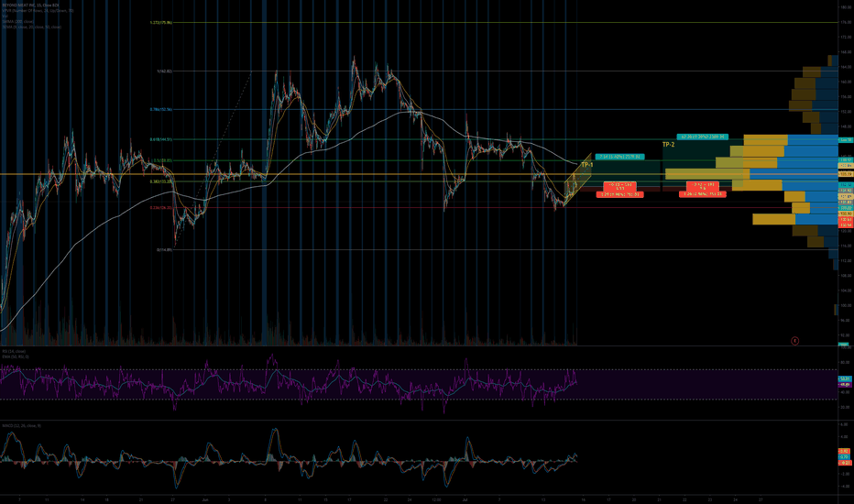The width and height of the screenshot is (854, 504).
Task: Click the 0.5 Fibonacci level label
Action: (163, 160)
